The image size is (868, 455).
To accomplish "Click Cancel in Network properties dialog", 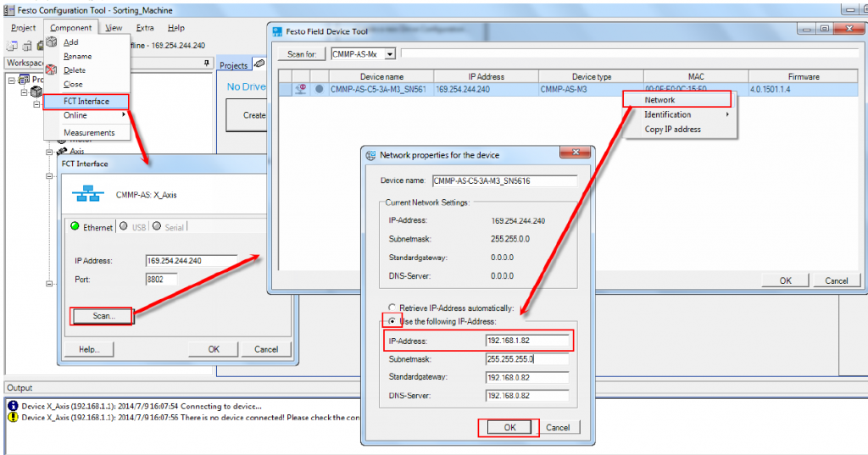I will (x=558, y=427).
